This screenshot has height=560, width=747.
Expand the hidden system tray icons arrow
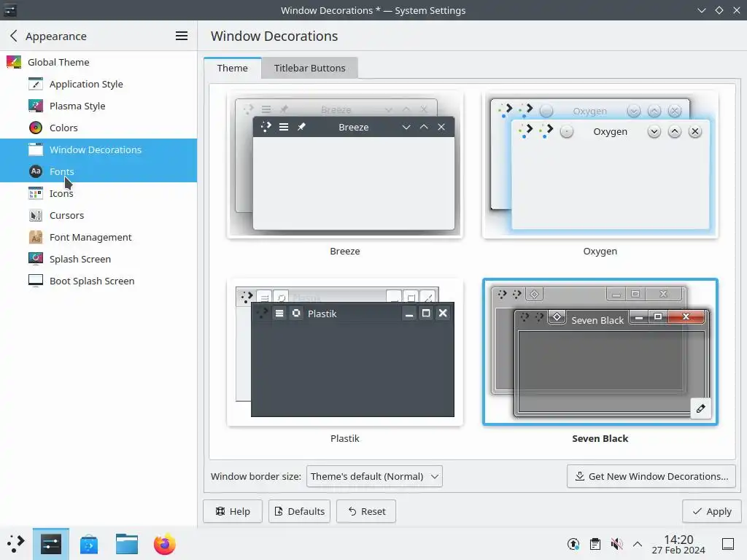point(638,544)
